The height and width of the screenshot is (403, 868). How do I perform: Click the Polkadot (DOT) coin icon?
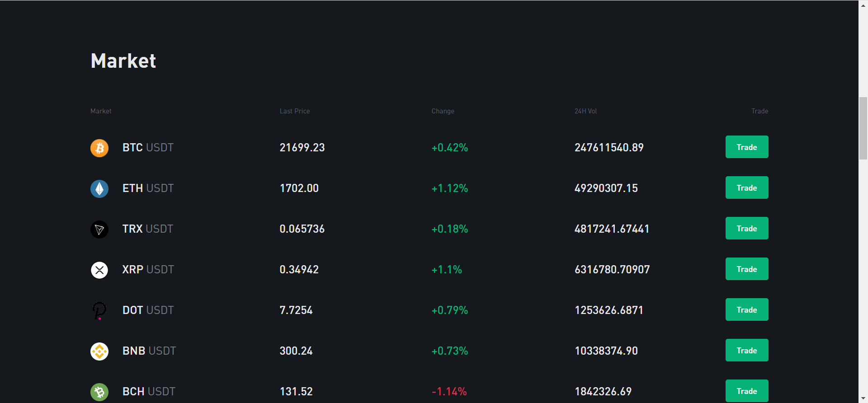[x=99, y=310]
